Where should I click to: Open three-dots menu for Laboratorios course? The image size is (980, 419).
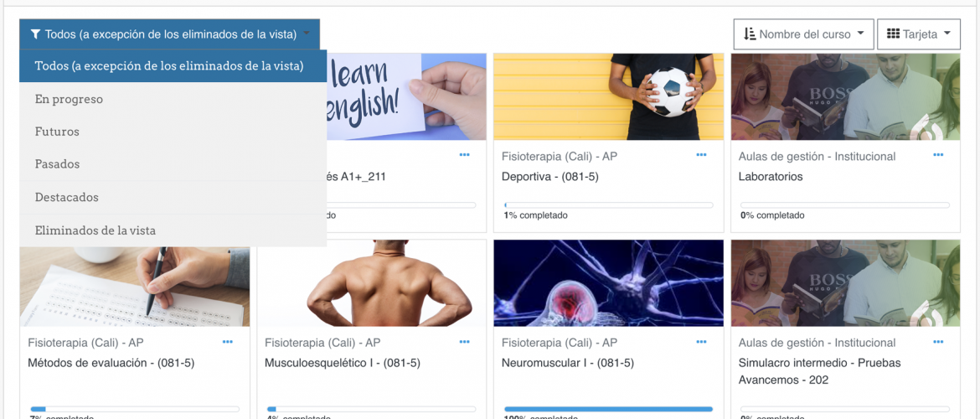938,154
